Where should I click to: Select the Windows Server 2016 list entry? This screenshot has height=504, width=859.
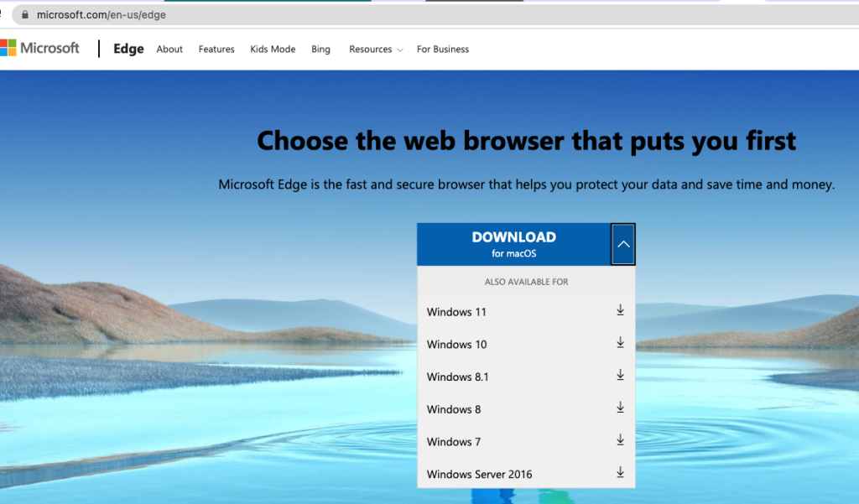(479, 475)
